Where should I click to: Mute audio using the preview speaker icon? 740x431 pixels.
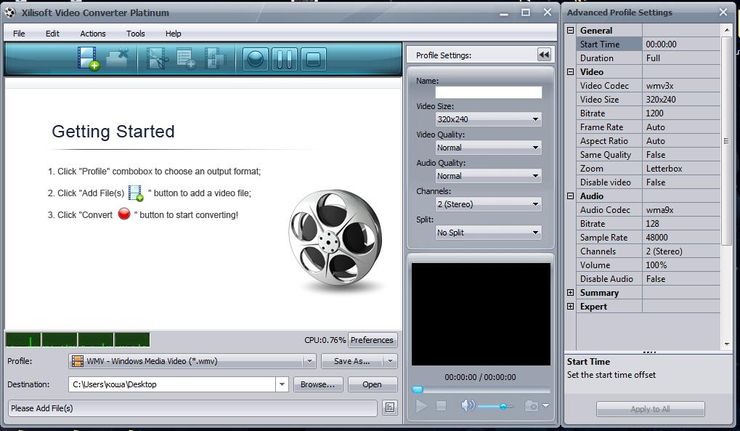(x=468, y=406)
